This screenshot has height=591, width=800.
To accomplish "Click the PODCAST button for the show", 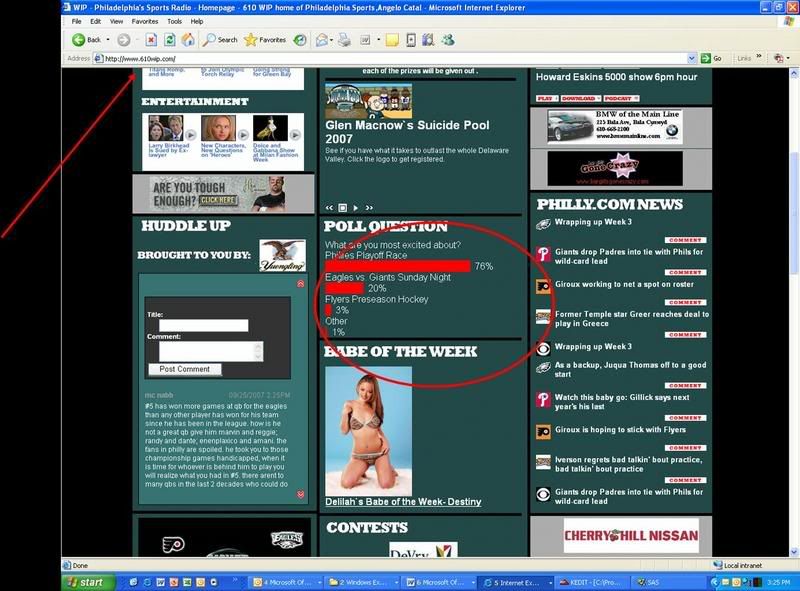I will point(621,98).
